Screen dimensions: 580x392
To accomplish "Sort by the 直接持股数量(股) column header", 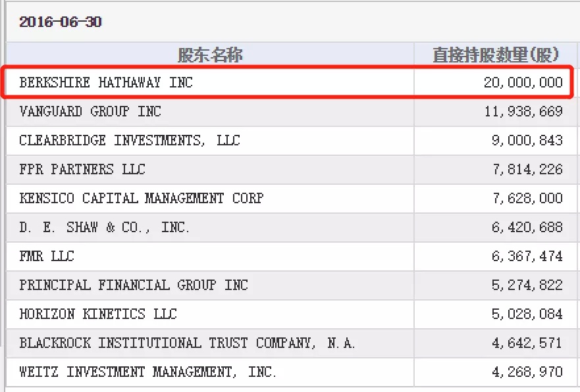I will [495, 55].
